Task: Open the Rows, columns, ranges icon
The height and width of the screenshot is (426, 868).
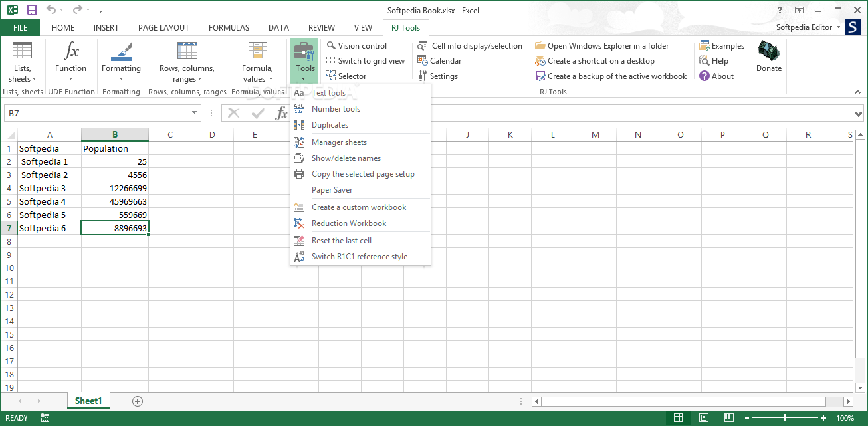Action: pos(187,51)
